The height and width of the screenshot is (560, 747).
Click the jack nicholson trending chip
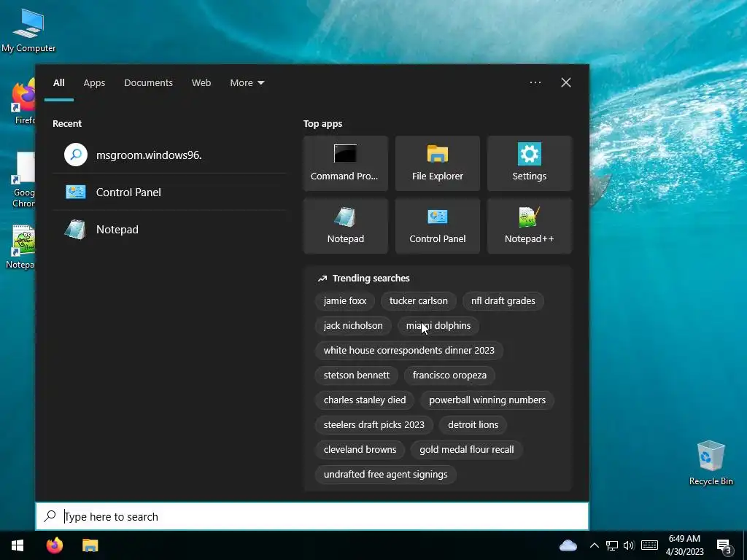coord(353,326)
